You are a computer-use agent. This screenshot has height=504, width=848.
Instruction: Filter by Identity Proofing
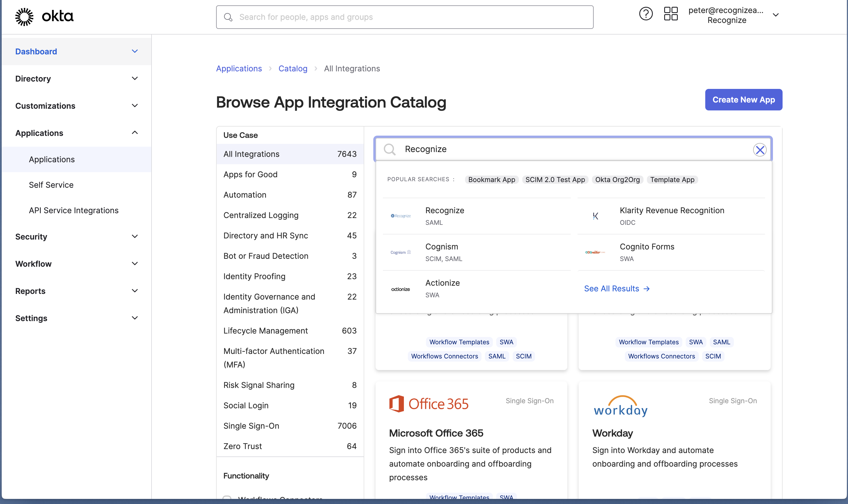point(290,276)
